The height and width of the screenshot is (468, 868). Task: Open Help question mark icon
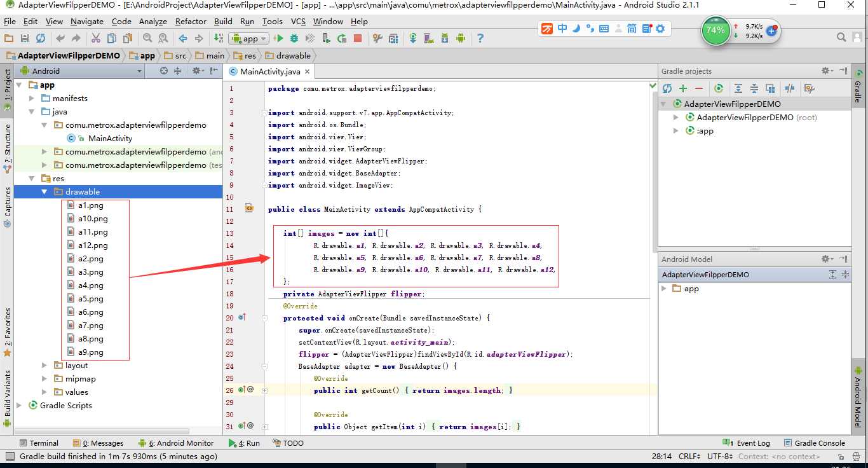tap(480, 38)
